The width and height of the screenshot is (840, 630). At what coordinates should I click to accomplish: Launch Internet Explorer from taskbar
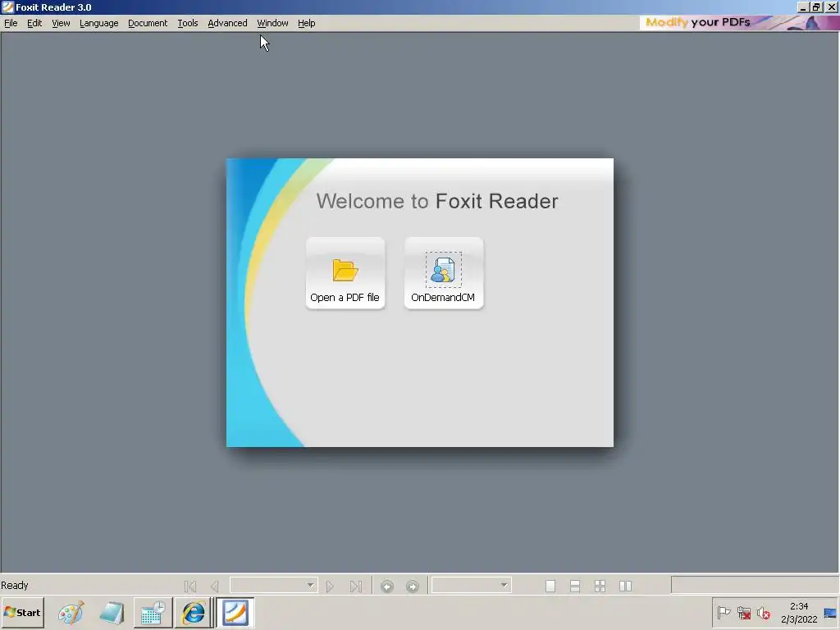[x=194, y=613]
